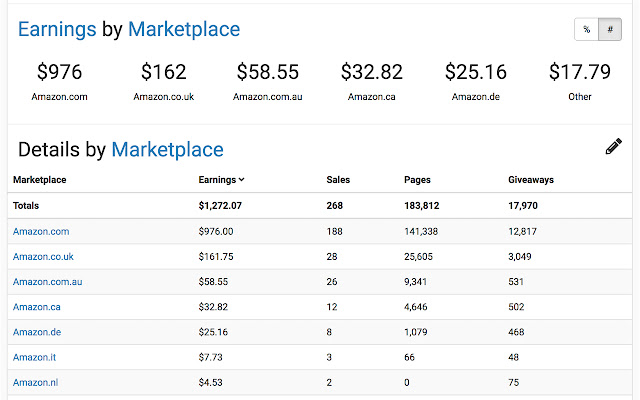This screenshot has height=400, width=640.
Task: Switch to percent view toggle
Action: [585, 30]
